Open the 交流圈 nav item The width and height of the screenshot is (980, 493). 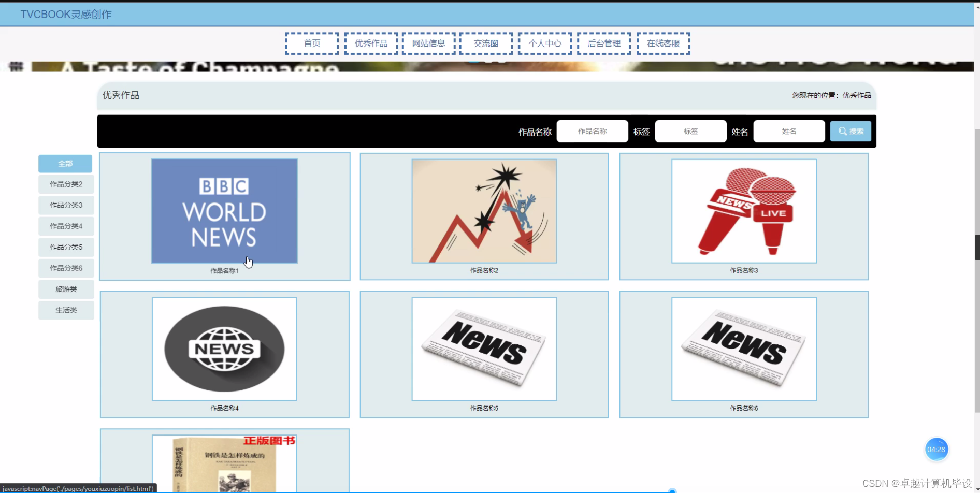486,44
